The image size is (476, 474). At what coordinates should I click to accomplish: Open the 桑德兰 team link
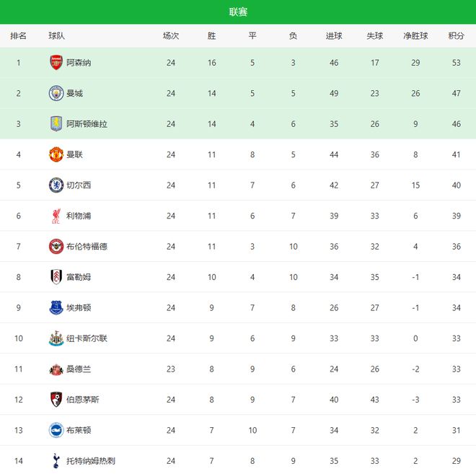79,369
